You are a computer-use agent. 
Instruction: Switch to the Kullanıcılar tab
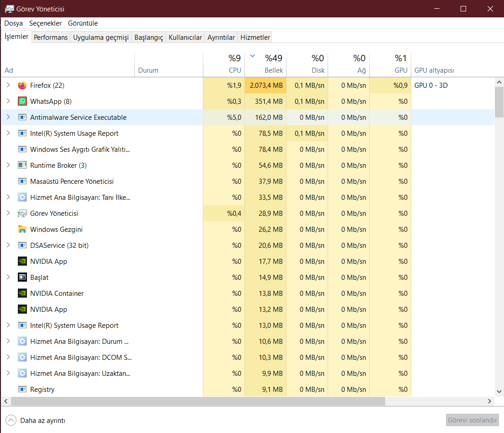[x=185, y=37]
